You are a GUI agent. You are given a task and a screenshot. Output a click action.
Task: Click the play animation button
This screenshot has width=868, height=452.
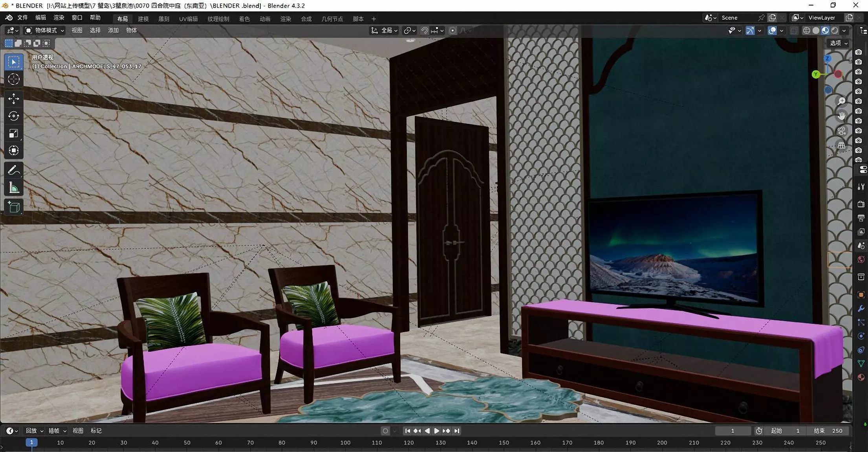coord(437,431)
